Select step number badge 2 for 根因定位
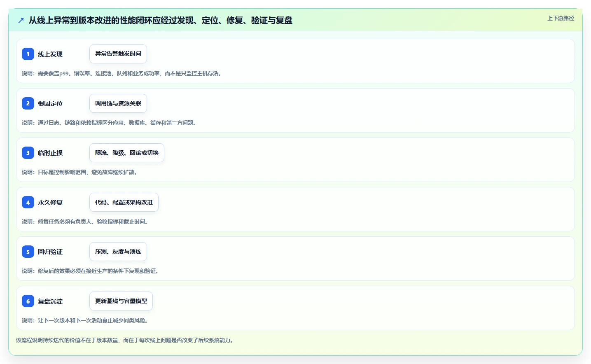Viewport: 591px width, 364px height. coord(28,103)
